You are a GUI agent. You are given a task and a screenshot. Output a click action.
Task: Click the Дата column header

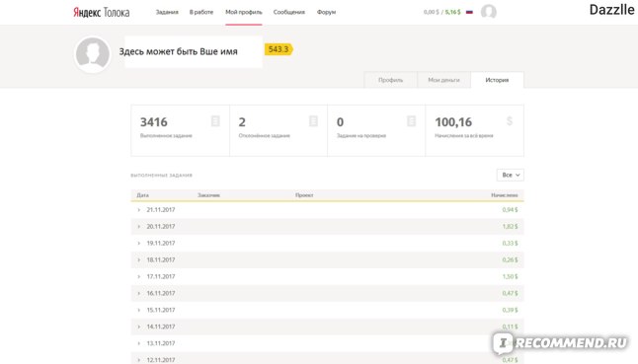[142, 195]
